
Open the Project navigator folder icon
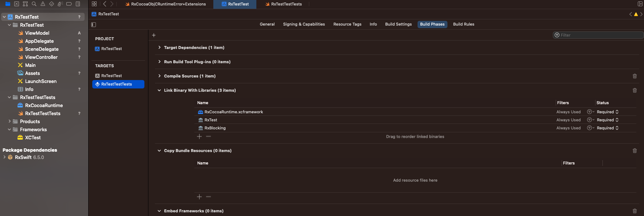pos(8,4)
